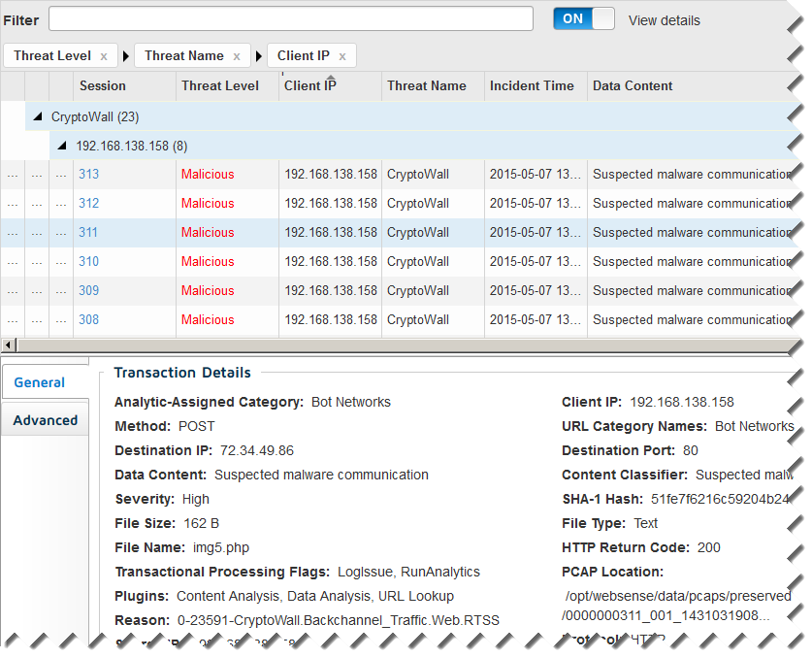Viewport: 812px width, 657px height.
Task: Click CryptoWall threat name in session 308 row
Action: click(x=418, y=319)
